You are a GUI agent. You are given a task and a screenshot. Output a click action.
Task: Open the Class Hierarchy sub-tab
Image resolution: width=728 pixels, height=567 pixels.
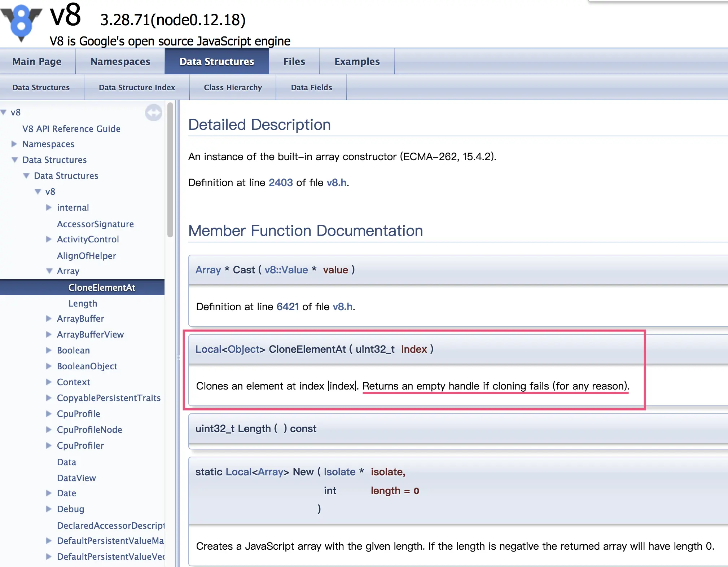point(233,88)
